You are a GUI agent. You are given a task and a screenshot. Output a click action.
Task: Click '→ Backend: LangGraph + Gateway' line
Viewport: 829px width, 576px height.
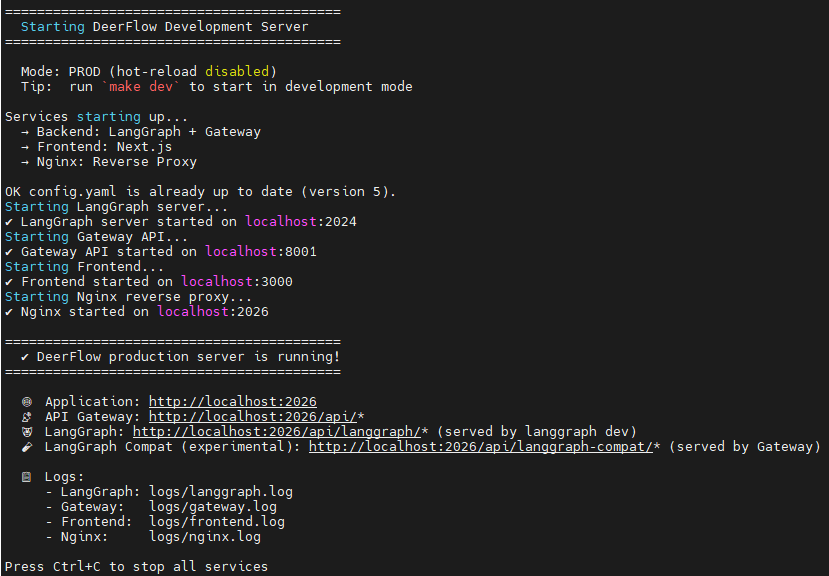click(x=141, y=132)
